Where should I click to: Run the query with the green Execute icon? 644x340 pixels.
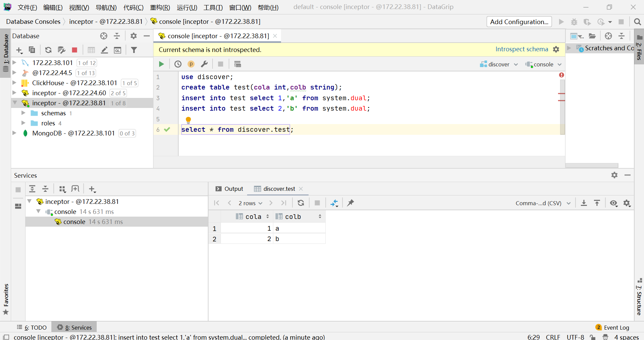tap(161, 64)
